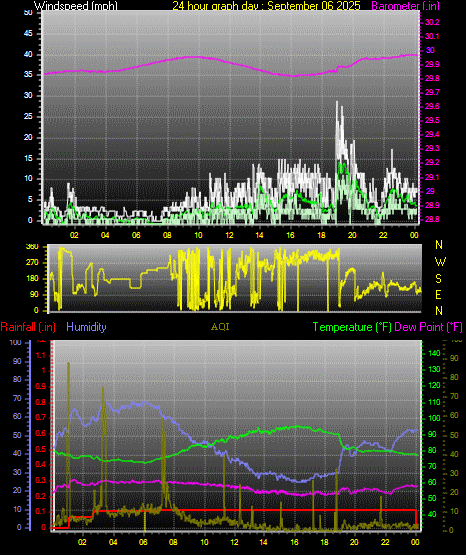Click the '29.9' barometer axis value
The height and width of the screenshot is (555, 466).
432,64
